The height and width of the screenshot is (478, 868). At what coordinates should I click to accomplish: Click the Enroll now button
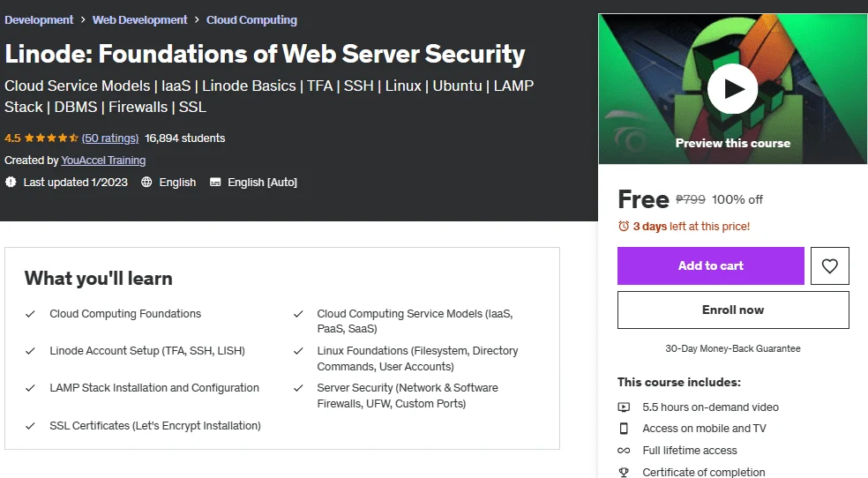[x=733, y=310]
